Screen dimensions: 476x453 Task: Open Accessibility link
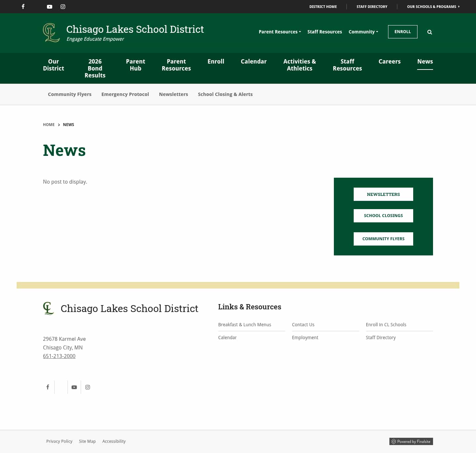click(114, 441)
